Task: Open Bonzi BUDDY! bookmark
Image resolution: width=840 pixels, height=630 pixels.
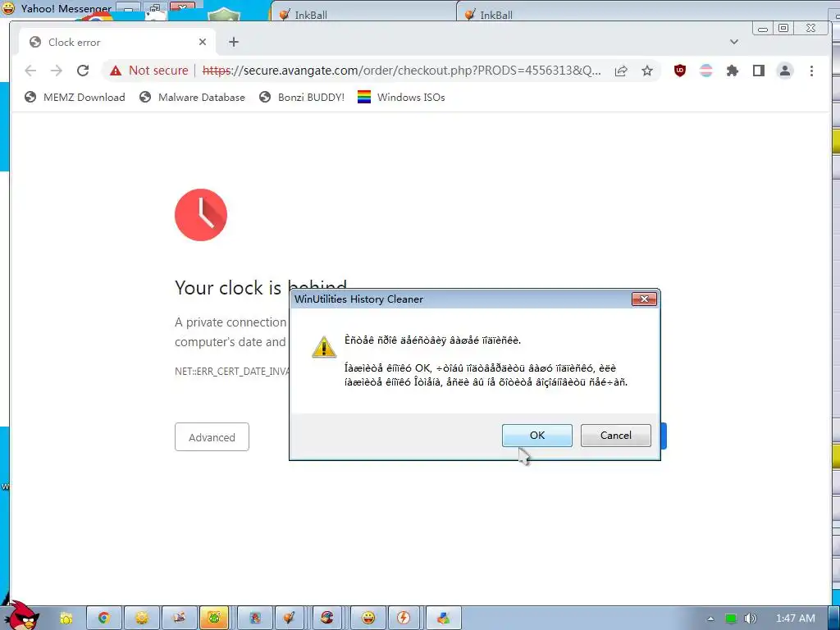Action: [302, 97]
